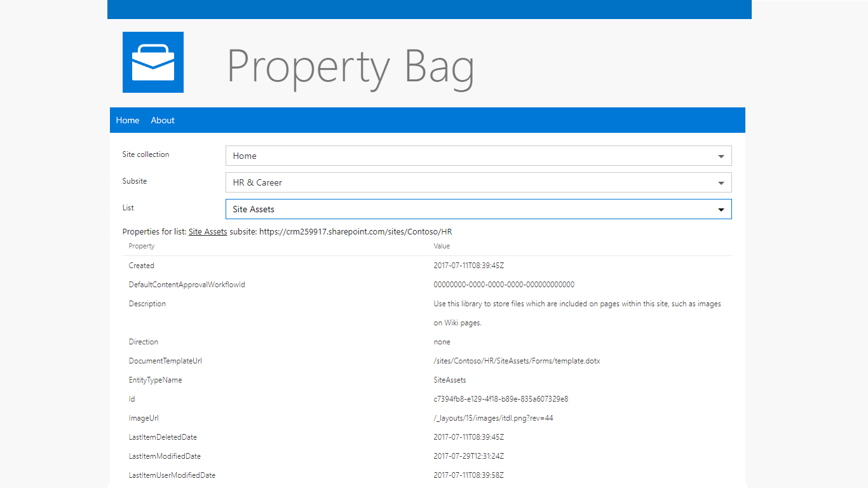The image size is (868, 488).
Task: Select the Created property row
Action: click(141, 266)
